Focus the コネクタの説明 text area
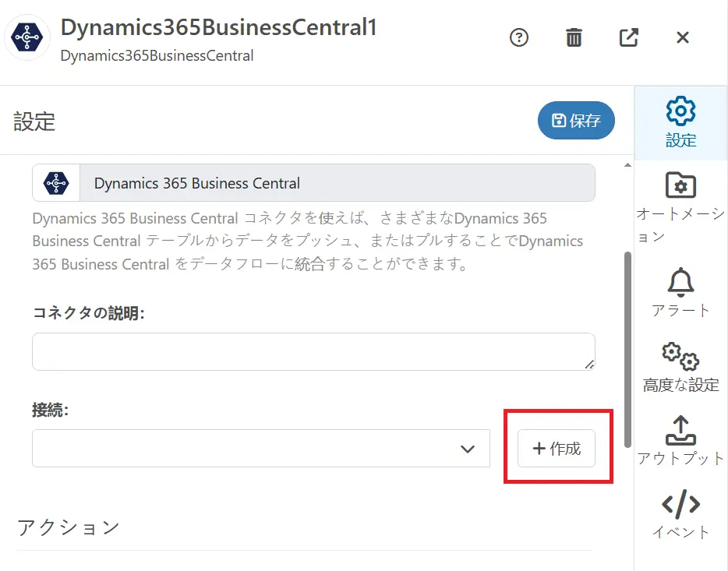 tap(313, 351)
